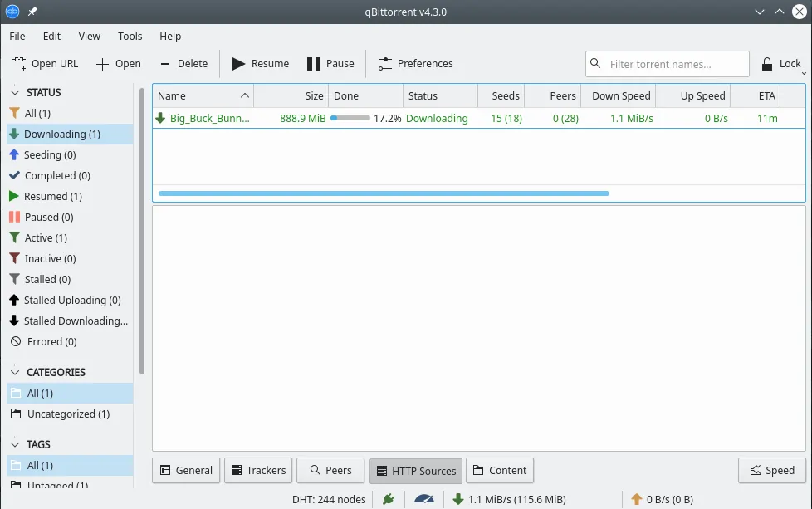Sort by the Size column
812x509 pixels.
pos(291,95)
